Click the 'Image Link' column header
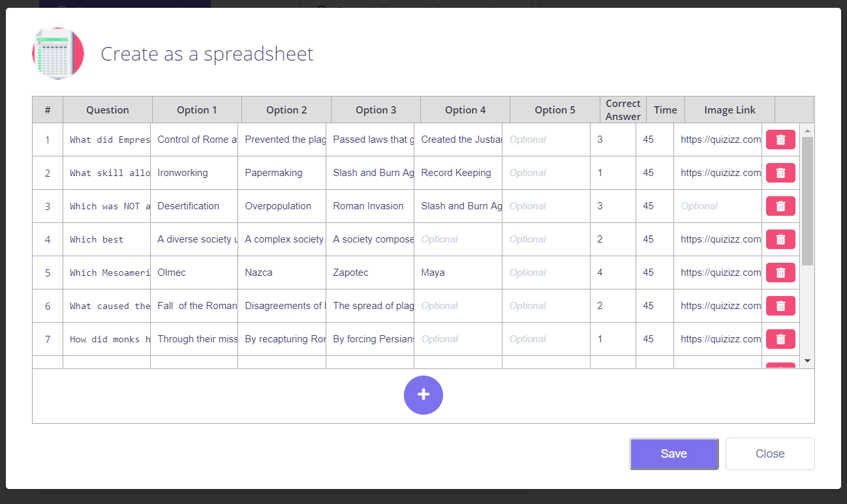847x504 pixels. point(730,110)
